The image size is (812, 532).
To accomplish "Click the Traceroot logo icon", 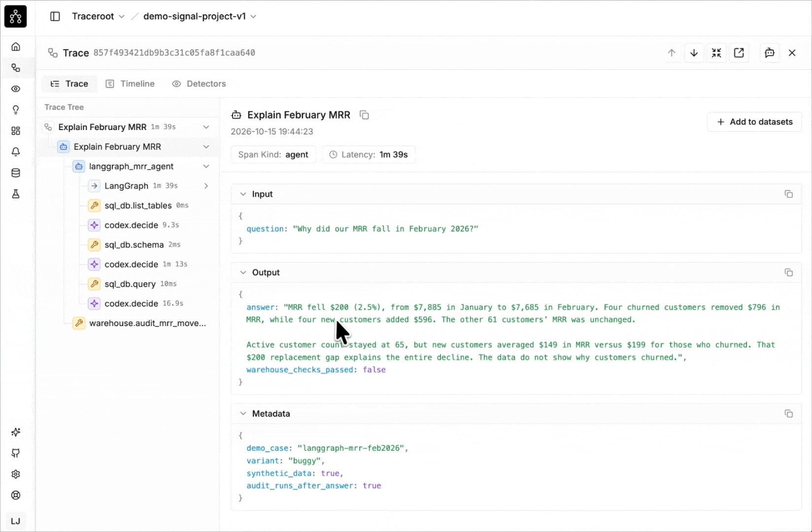I will click(x=15, y=16).
